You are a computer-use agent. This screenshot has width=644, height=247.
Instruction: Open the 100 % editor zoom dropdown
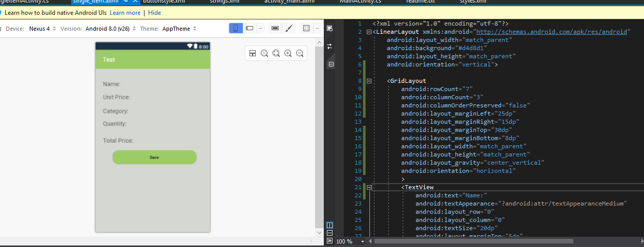(x=351, y=241)
